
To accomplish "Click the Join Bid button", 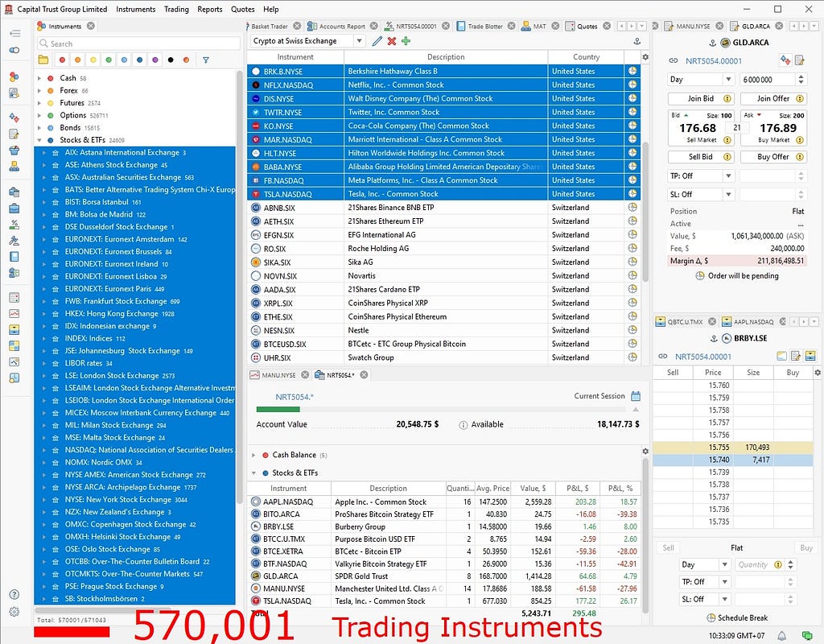I will 701,98.
